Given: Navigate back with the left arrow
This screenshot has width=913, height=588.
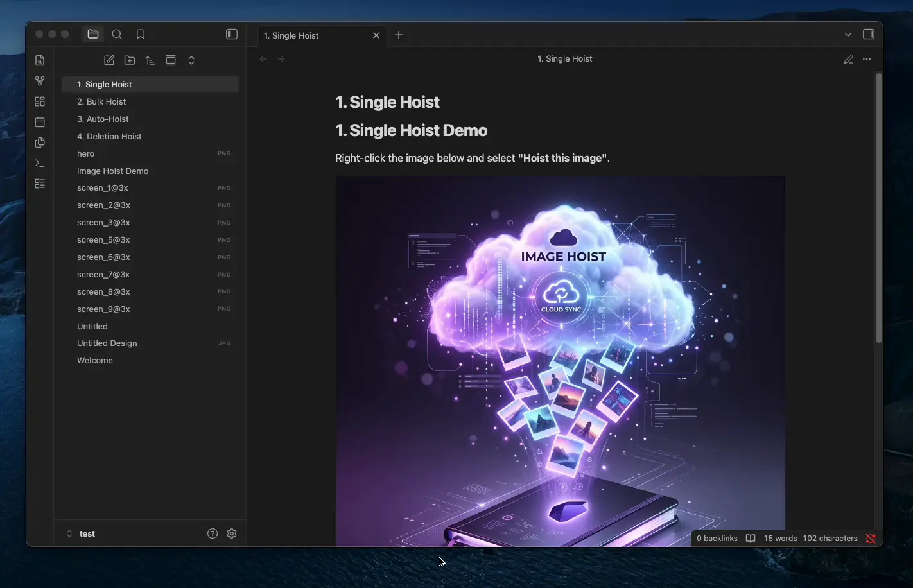Looking at the screenshot, I should pyautogui.click(x=263, y=59).
